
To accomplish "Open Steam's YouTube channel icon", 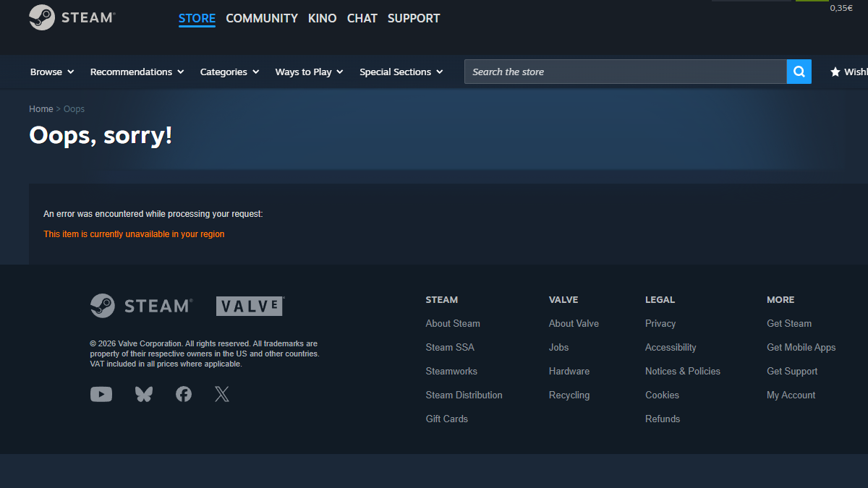I will click(x=101, y=394).
